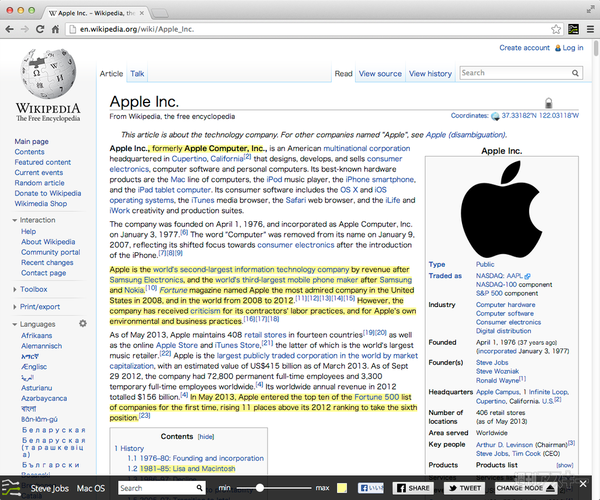Click the Wikipedia globe logo
Viewport: 600px width, 500px height.
48,73
